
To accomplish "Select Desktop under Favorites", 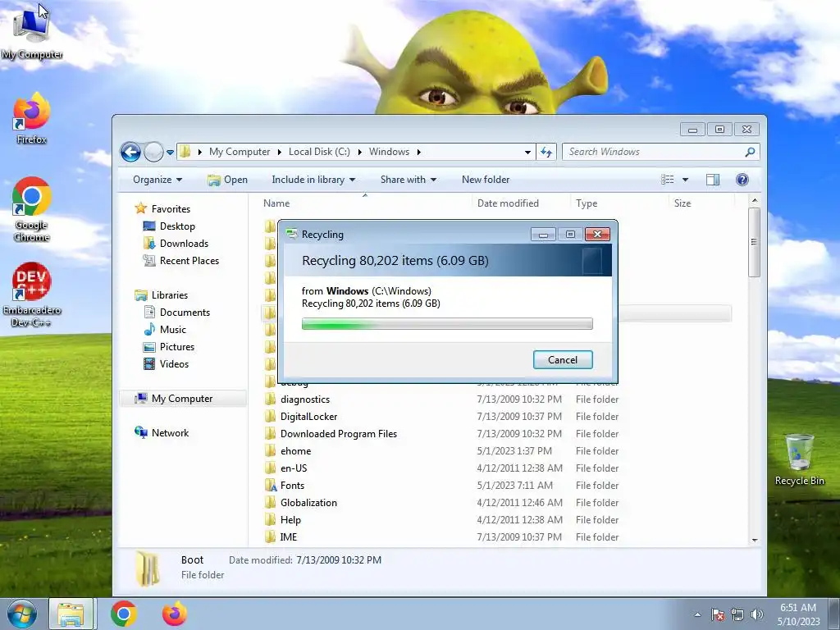I will click(177, 226).
